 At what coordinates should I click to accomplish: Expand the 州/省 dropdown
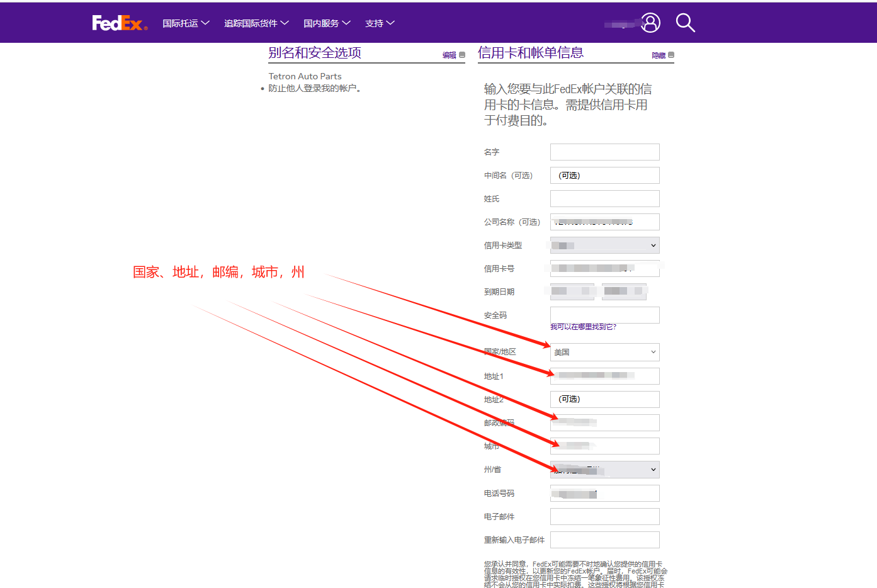click(x=604, y=470)
